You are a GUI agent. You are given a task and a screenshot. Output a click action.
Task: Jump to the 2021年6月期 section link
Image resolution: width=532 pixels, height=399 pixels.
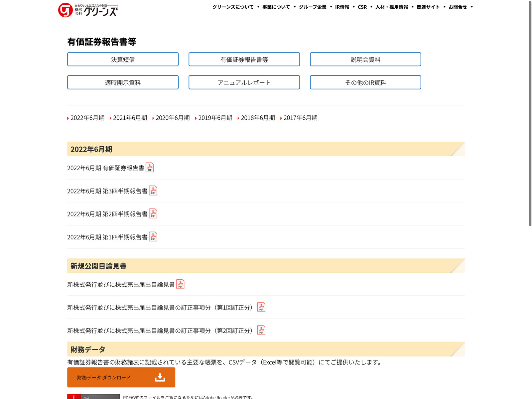point(130,118)
